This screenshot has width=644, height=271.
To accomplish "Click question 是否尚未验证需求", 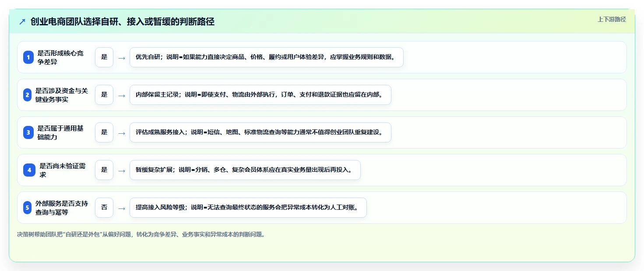I will click(x=63, y=170).
